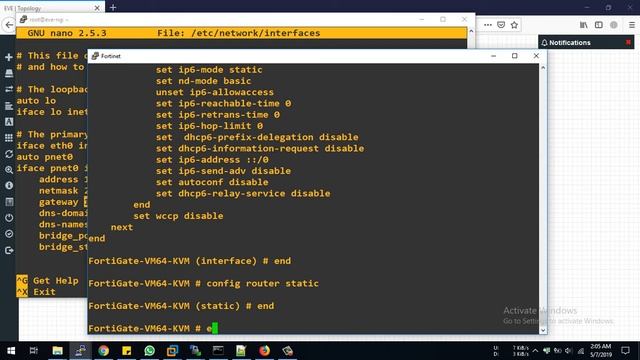Viewport: 640px width, 360px height.
Task: Click the refresh icon in EVE sidebar
Action: 9,154
